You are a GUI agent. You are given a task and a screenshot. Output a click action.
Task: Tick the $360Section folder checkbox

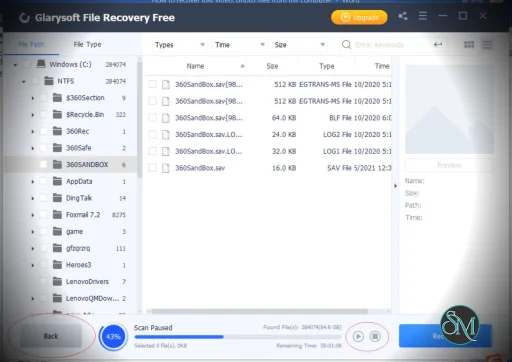click(43, 98)
